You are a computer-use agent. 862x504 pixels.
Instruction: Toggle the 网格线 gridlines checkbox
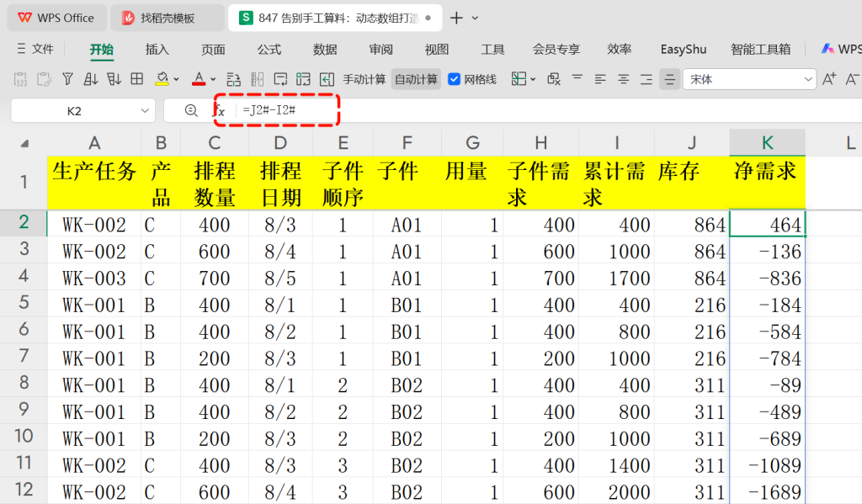pyautogui.click(x=454, y=80)
